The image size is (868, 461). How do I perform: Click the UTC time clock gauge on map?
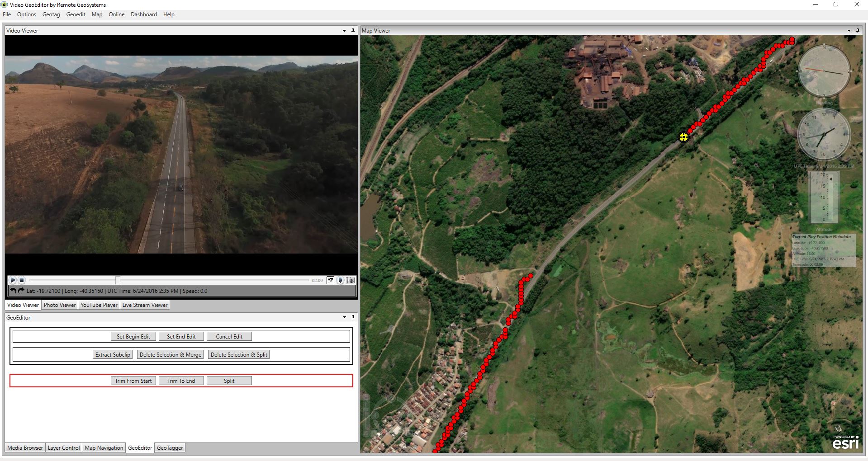click(824, 134)
